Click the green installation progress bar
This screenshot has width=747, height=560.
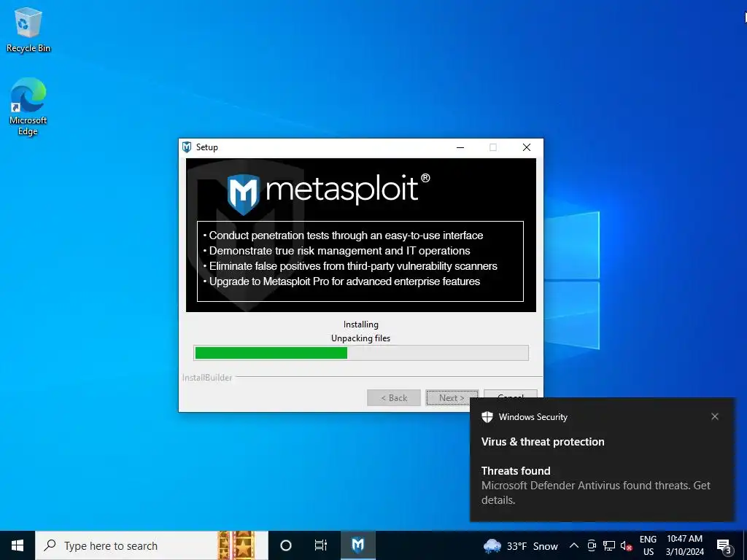[360, 353]
